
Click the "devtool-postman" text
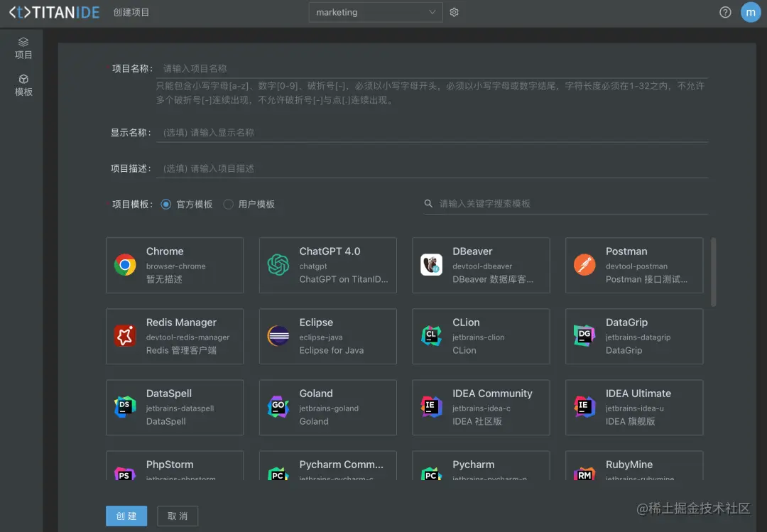tap(636, 266)
